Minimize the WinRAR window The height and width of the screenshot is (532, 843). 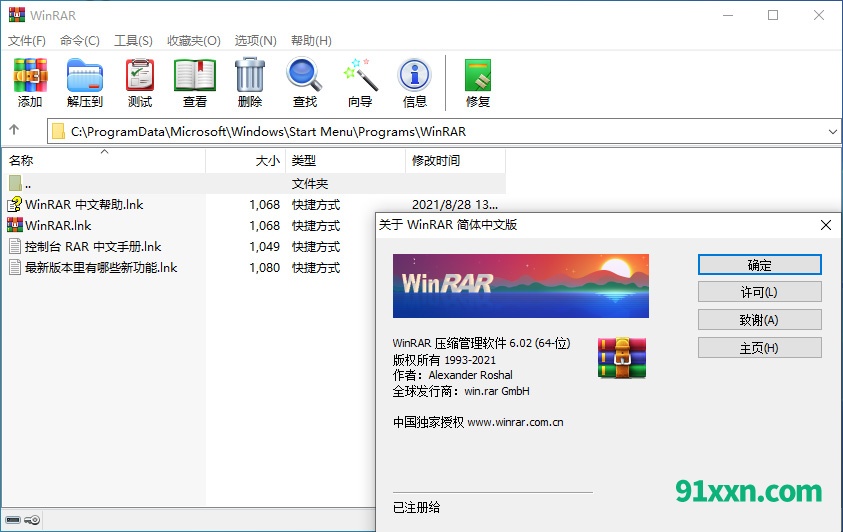click(728, 15)
